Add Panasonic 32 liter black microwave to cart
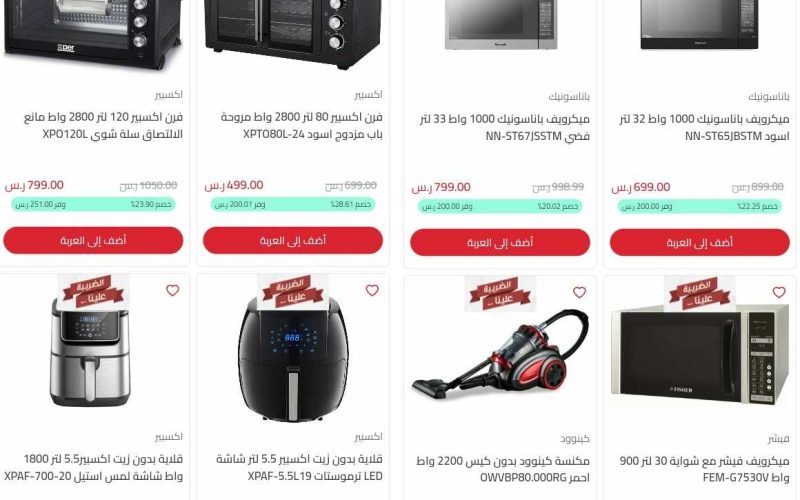 coord(699,242)
